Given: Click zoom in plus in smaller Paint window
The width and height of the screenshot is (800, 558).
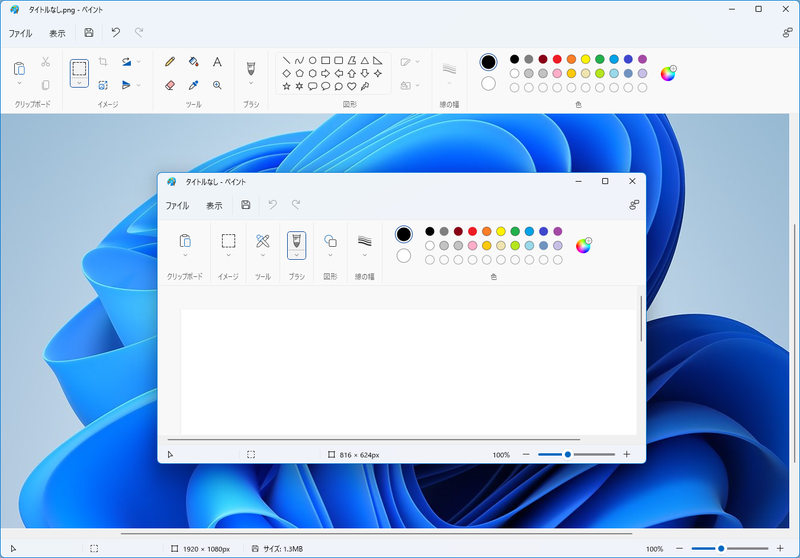Looking at the screenshot, I should pyautogui.click(x=627, y=454).
